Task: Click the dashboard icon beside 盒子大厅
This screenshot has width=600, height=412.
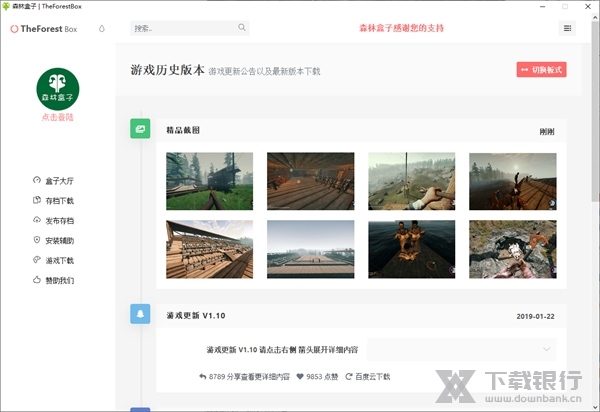Action: coord(37,180)
